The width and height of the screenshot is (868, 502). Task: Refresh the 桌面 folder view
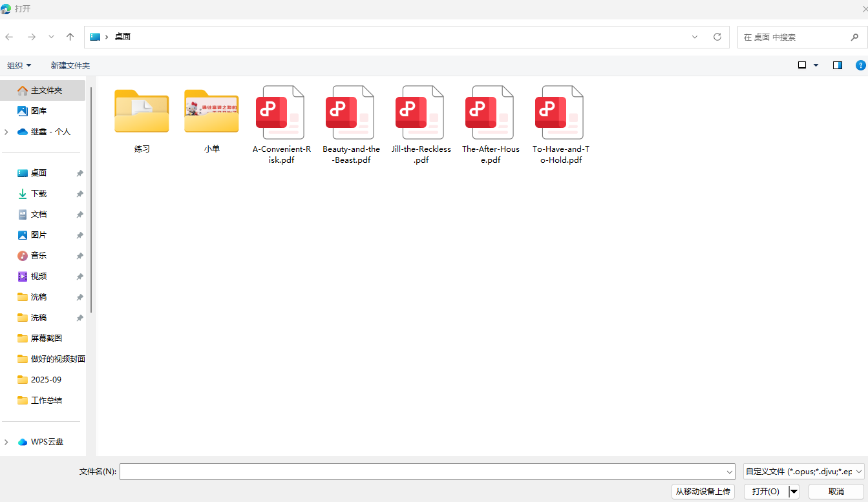point(717,37)
